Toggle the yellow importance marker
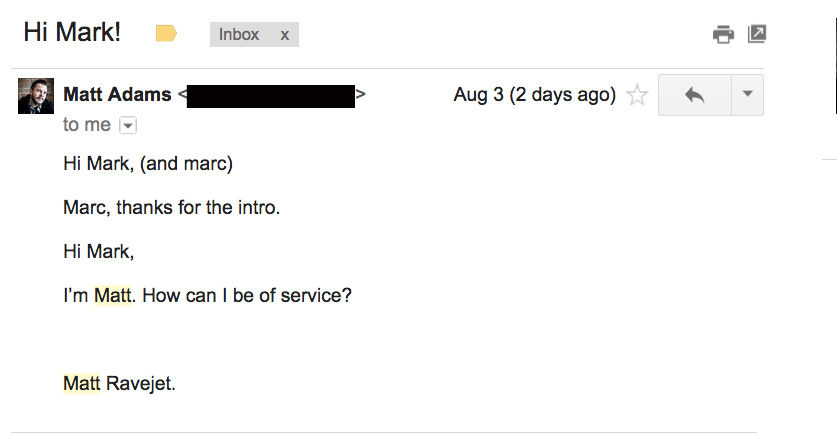837x434 pixels. click(166, 34)
